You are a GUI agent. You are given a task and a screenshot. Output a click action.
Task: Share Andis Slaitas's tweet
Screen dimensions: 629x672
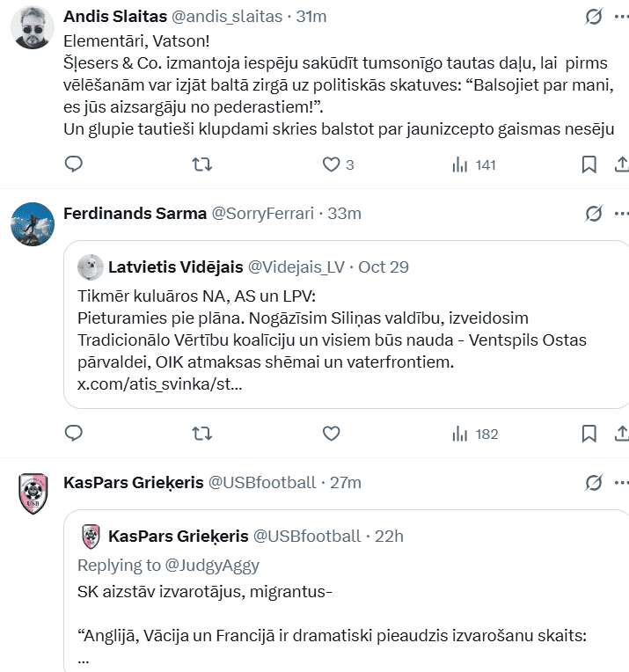tap(621, 164)
